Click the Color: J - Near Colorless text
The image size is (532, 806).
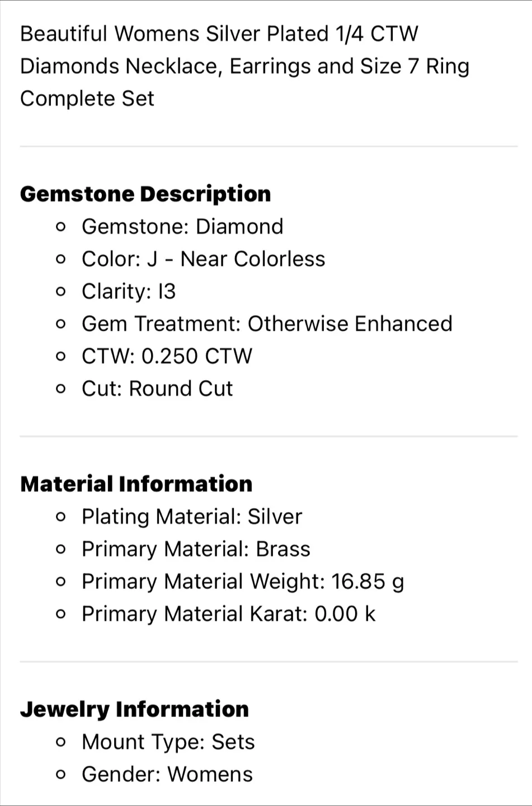tap(203, 259)
